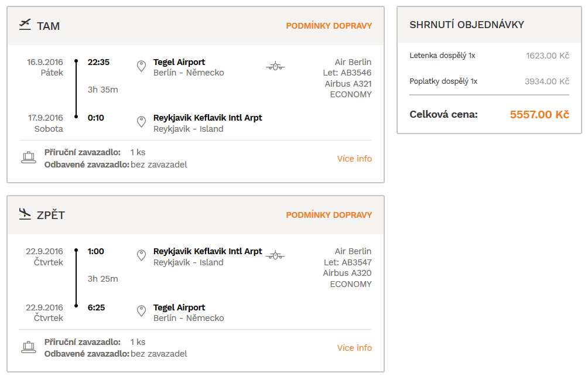588x376 pixels.
Task: Click the landing plane icon beside ZPĚT
Action: coord(25,214)
